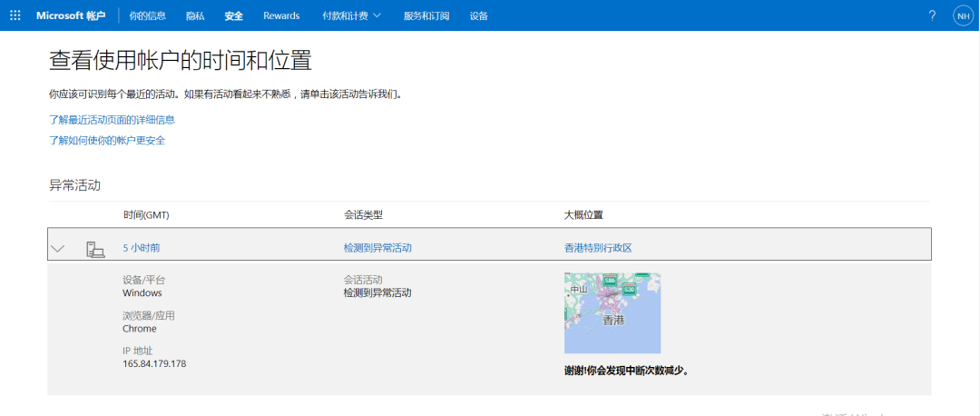The height and width of the screenshot is (416, 980).
Task: Open 了解如何使你的帐户更安全 link
Action: tap(107, 140)
